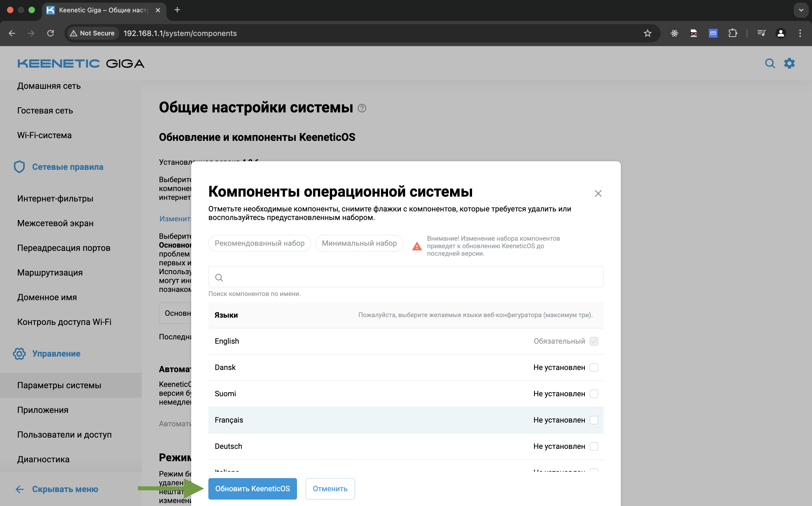Install Deutsch by ticking its checkbox
This screenshot has width=812, height=506.
pyautogui.click(x=594, y=446)
